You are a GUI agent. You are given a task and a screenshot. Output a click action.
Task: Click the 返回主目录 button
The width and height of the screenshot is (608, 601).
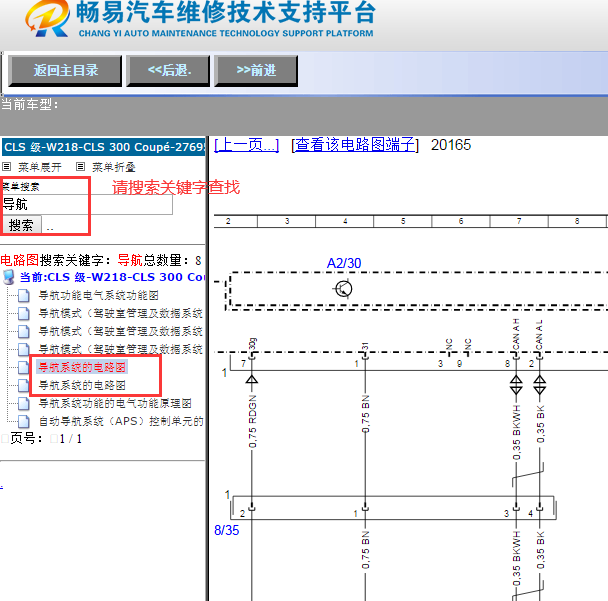[65, 71]
